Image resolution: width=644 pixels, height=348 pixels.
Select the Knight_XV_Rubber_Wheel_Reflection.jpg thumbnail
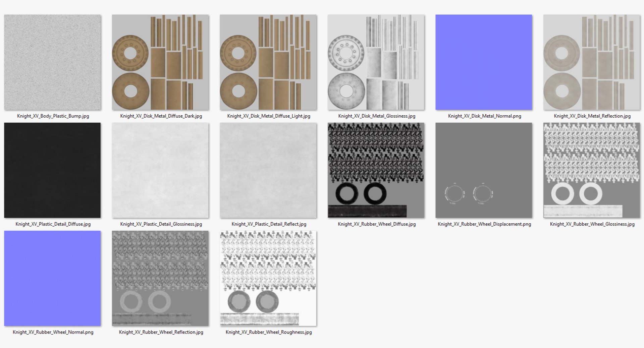coord(160,278)
